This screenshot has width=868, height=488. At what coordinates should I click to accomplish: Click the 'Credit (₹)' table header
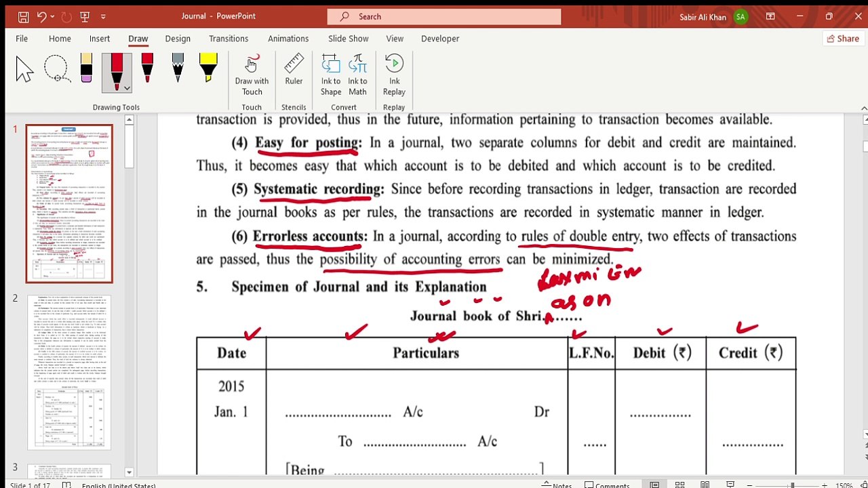751,352
